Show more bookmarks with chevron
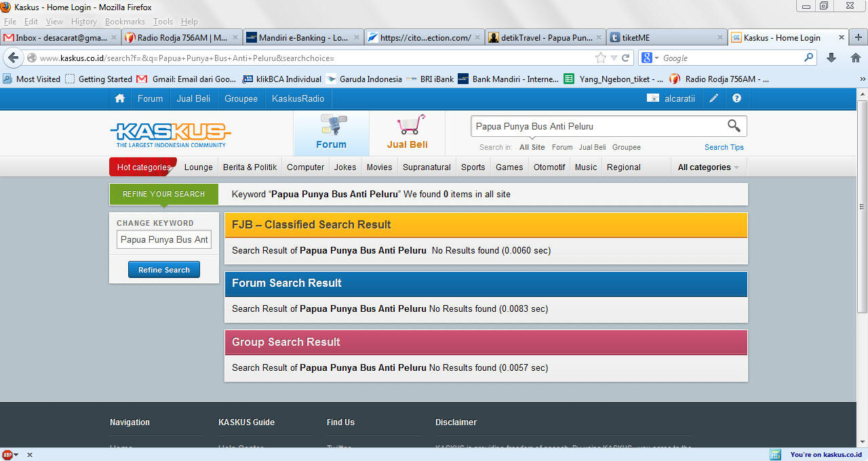 [x=863, y=79]
